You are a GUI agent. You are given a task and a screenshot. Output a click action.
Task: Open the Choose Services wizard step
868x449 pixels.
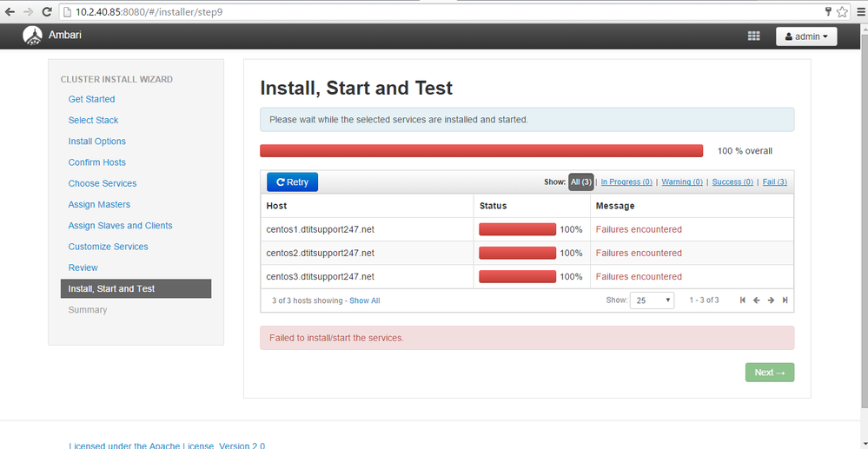pyautogui.click(x=103, y=183)
